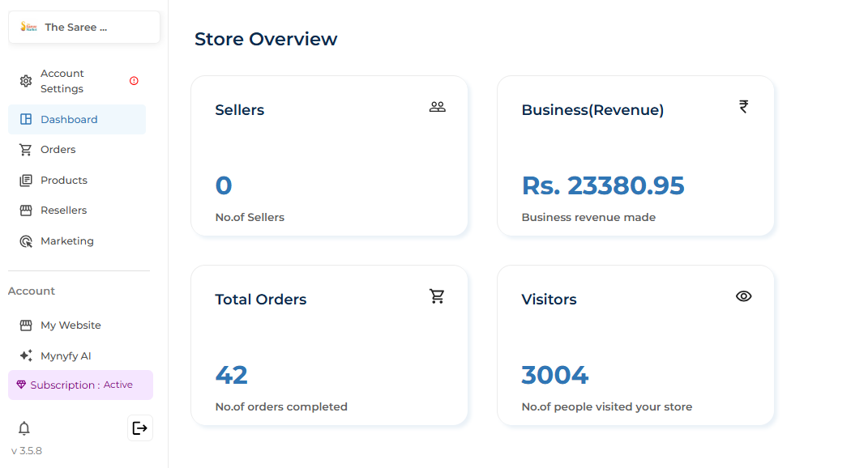The image size is (868, 468).
Task: Click the warning badge beside Account Settings
Action: click(x=135, y=80)
